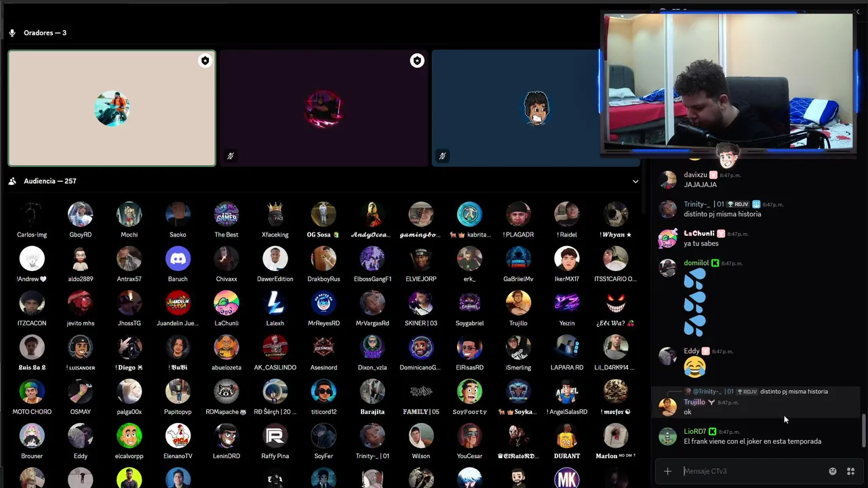The image size is (868, 488).
Task: Open The Best audience avatar
Action: coord(226,214)
